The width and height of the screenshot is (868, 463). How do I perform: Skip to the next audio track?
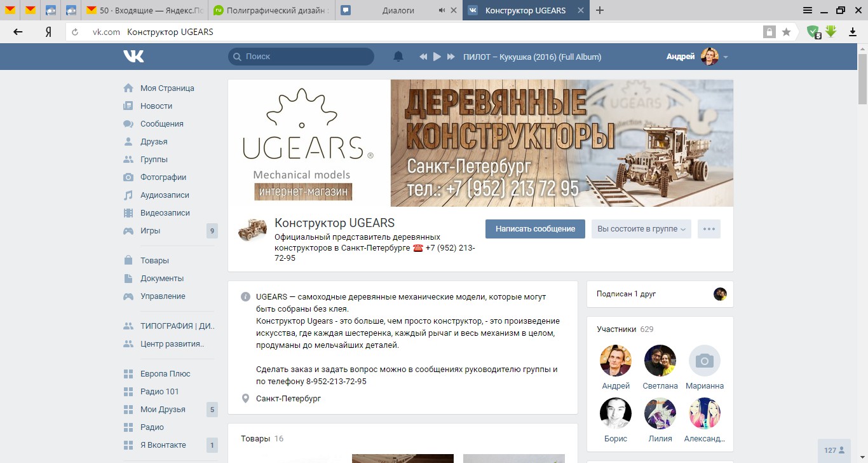[451, 57]
